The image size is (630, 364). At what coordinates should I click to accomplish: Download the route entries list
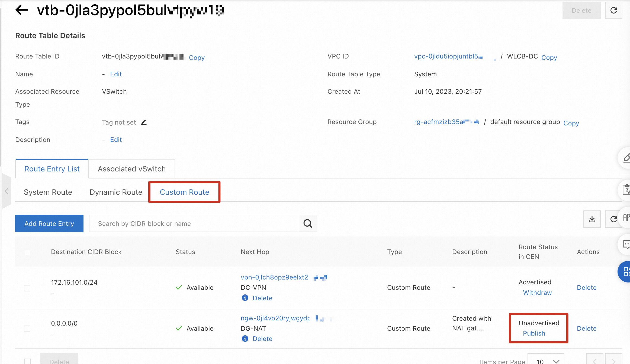point(592,219)
